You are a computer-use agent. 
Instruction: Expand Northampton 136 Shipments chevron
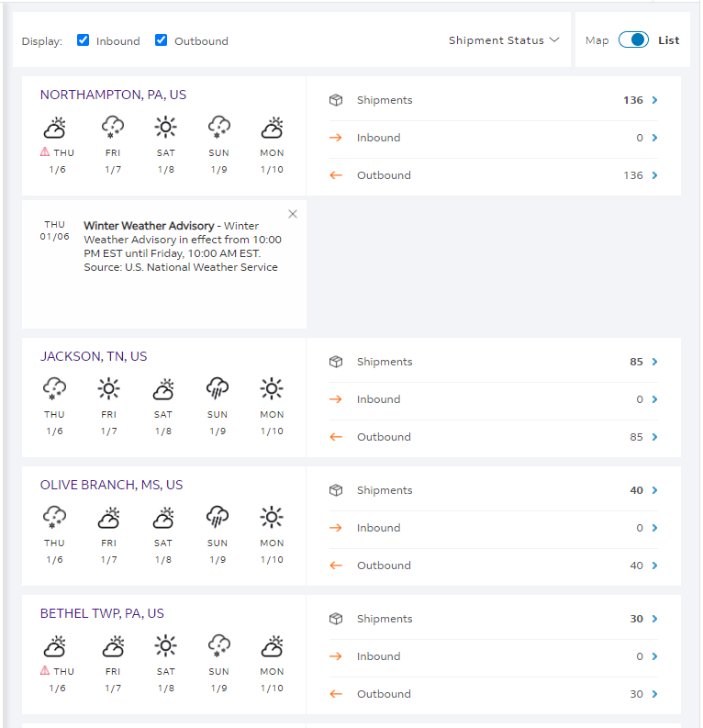coord(654,100)
